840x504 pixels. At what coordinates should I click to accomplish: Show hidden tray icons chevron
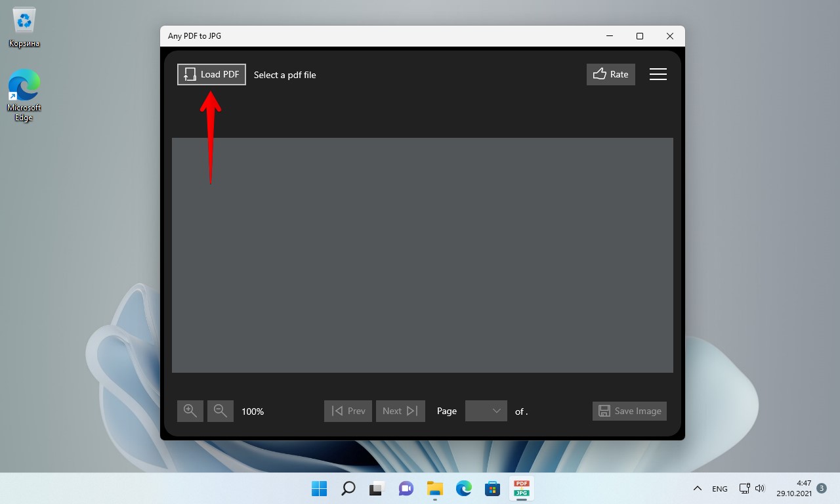click(x=698, y=488)
